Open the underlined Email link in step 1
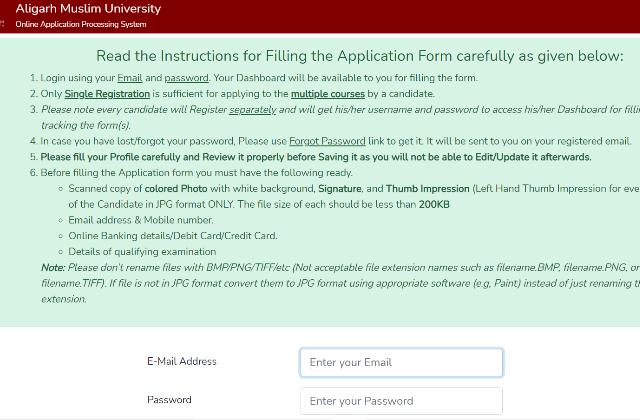 click(131, 78)
